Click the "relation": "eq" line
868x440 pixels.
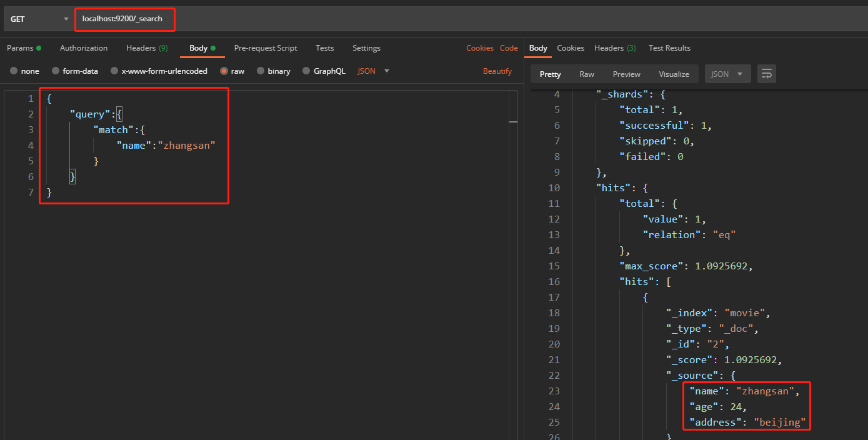(689, 235)
